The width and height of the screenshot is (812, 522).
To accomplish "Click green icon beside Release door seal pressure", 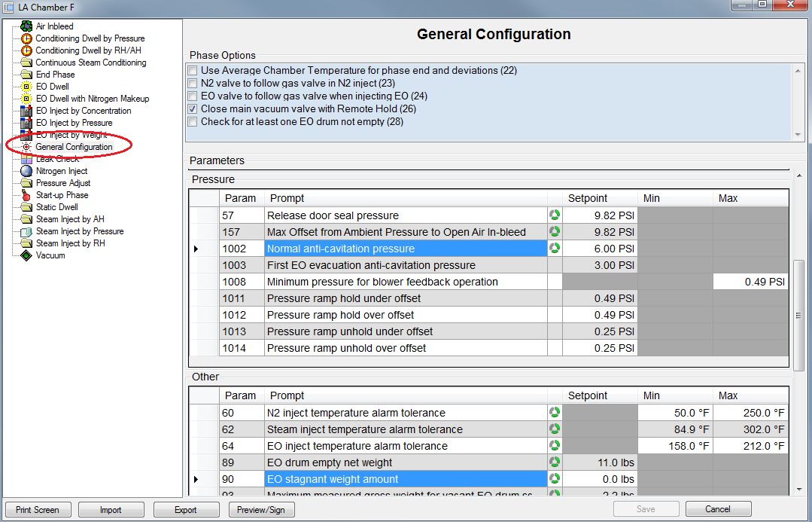I will tap(555, 215).
